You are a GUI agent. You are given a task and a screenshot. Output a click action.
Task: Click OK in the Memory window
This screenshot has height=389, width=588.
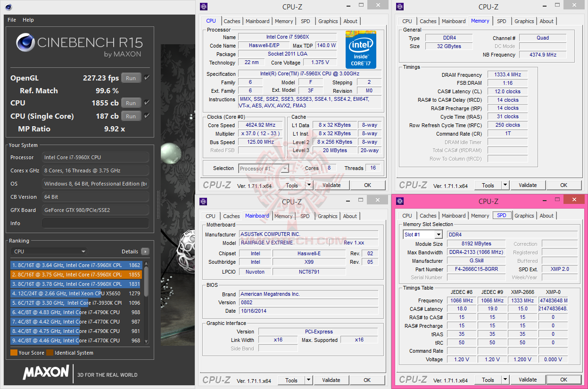click(x=563, y=186)
